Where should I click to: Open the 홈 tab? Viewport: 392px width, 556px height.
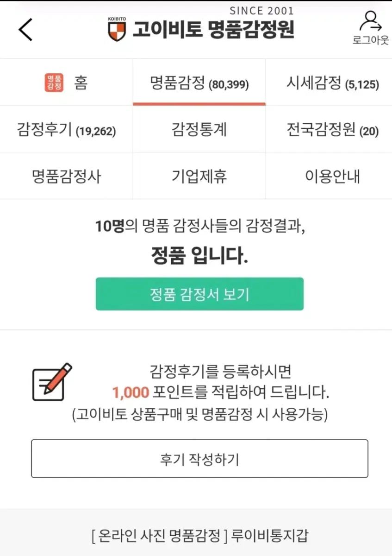pos(80,83)
